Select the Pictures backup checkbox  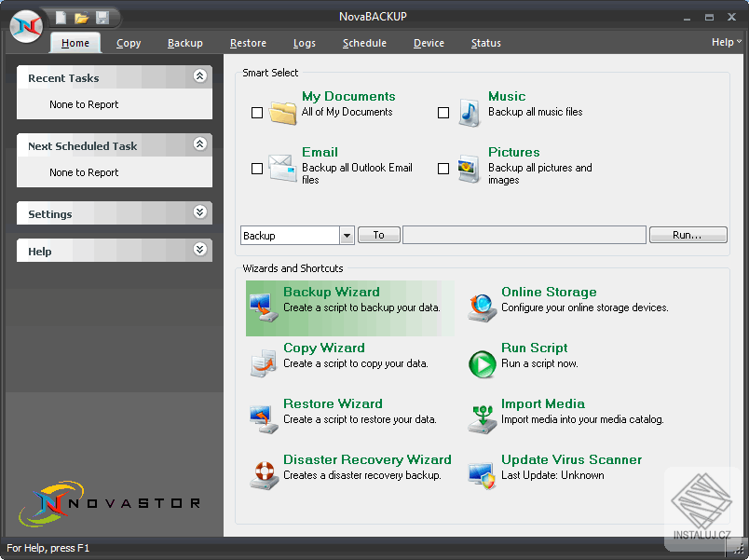pos(443,169)
